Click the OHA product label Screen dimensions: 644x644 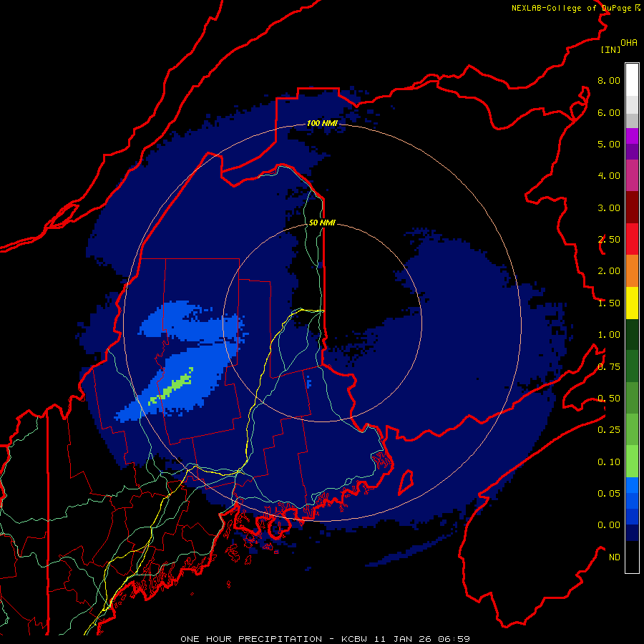coord(629,43)
